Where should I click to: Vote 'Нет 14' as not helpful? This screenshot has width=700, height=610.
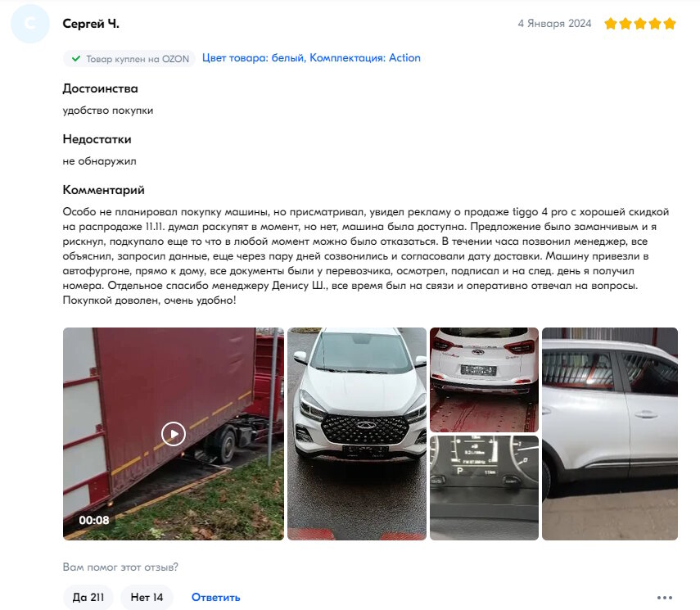(147, 598)
